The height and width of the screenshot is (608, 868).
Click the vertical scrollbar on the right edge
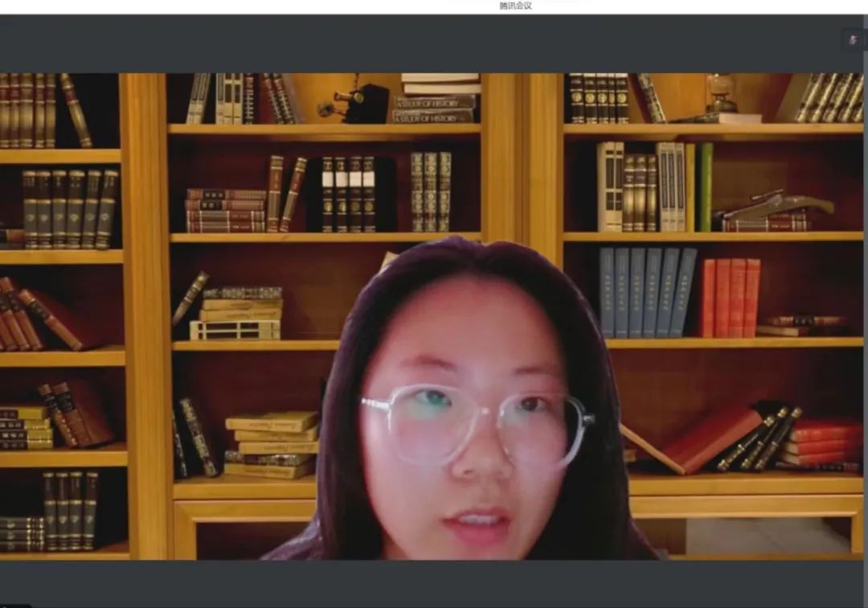pos(865,322)
